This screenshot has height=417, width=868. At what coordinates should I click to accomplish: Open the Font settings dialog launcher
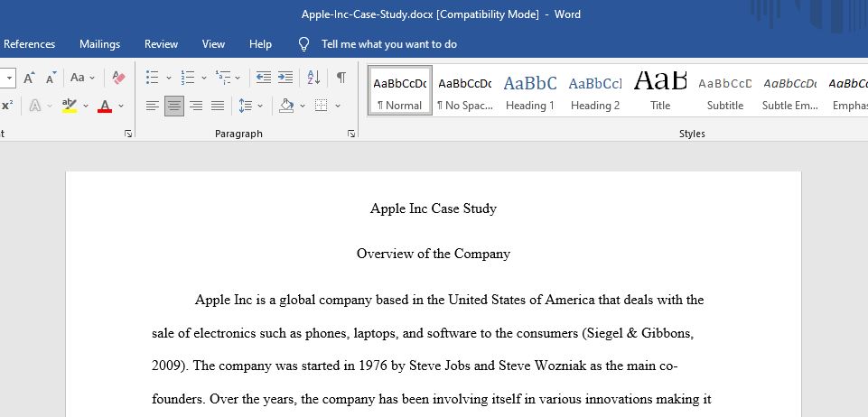tap(128, 134)
